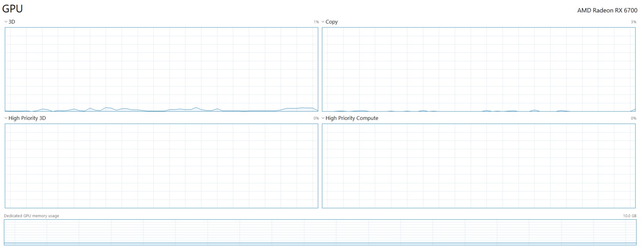Viewport: 644px width, 247px height.
Task: Click the 1% value above 3D graph
Action: click(316, 22)
